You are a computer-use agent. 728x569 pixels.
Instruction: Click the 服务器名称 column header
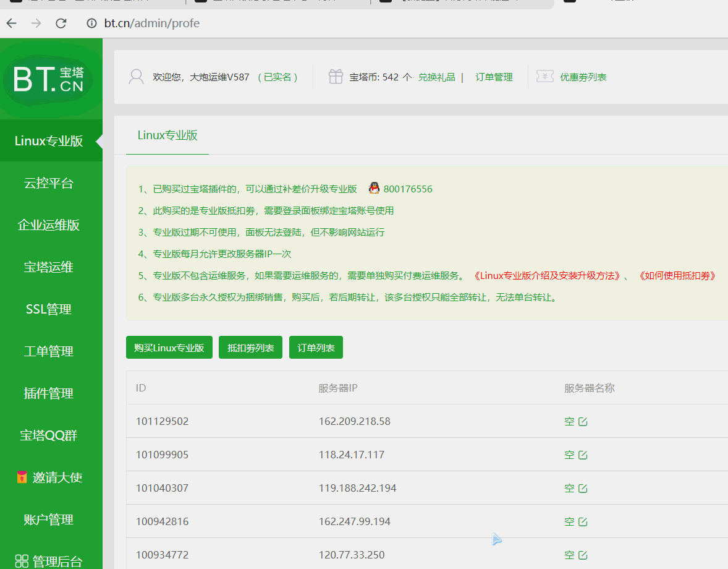[x=590, y=388]
